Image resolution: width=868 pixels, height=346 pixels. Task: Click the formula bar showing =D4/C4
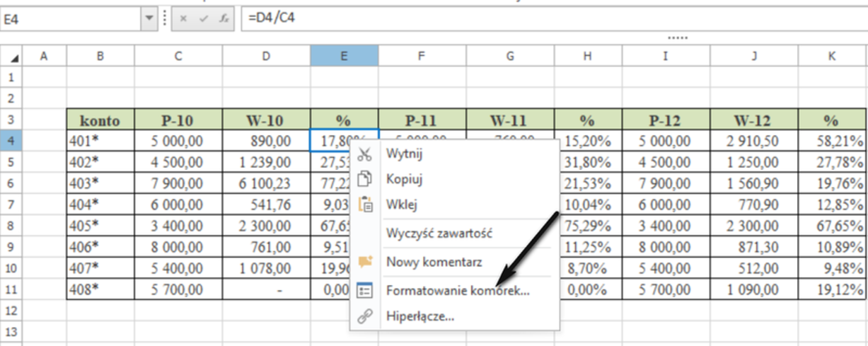tap(552, 18)
